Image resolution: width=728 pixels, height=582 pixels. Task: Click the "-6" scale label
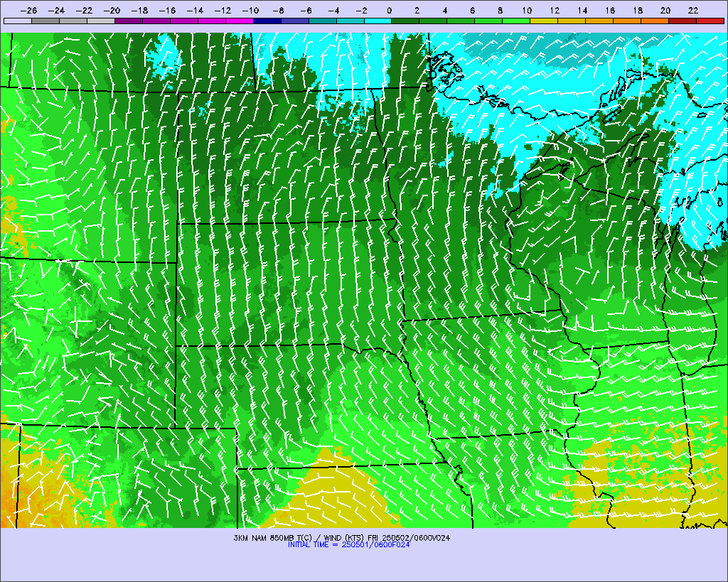(306, 11)
